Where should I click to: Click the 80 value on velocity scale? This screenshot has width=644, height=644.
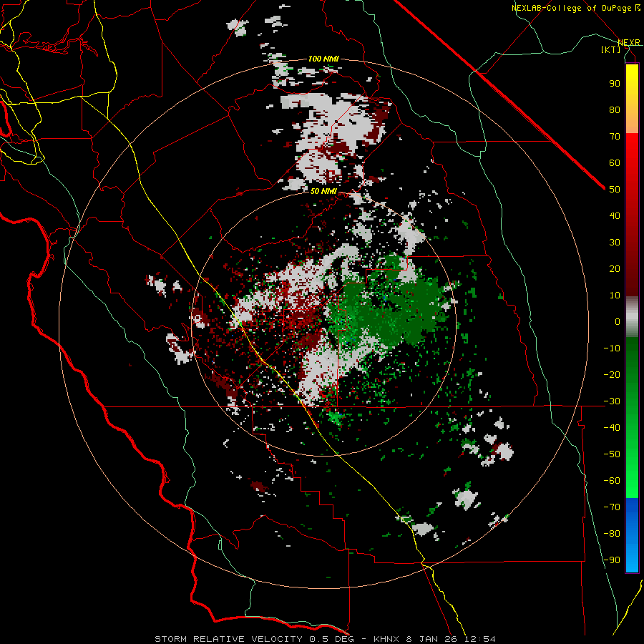tap(615, 110)
